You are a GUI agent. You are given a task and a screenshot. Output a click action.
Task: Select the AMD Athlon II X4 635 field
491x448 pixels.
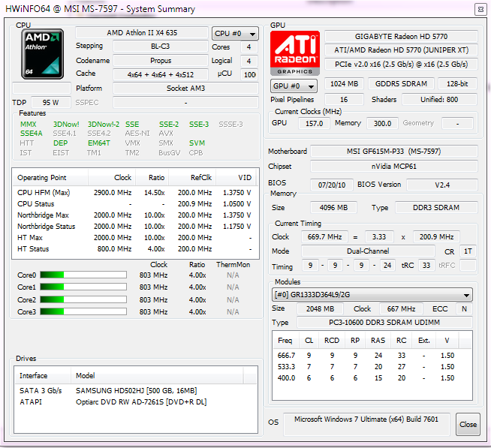pyautogui.click(x=142, y=33)
